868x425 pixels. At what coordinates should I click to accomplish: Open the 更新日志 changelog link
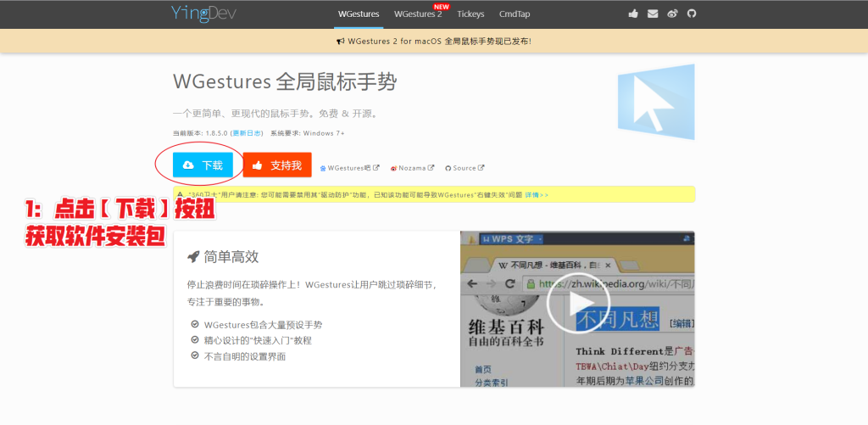[x=247, y=133]
